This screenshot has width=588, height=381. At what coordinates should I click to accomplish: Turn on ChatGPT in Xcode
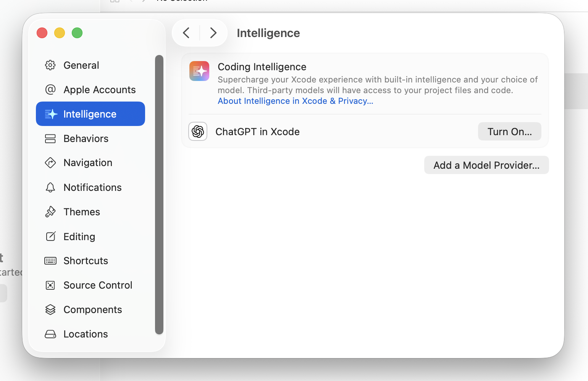509,131
